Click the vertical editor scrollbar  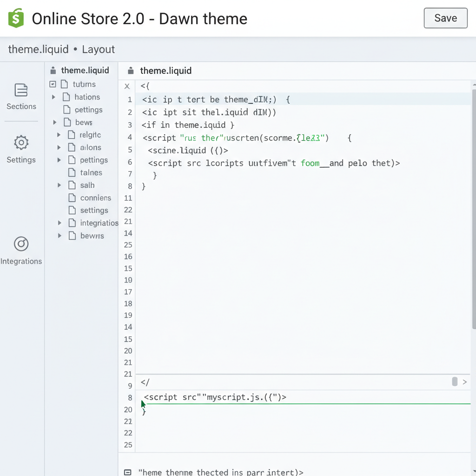coord(474,210)
